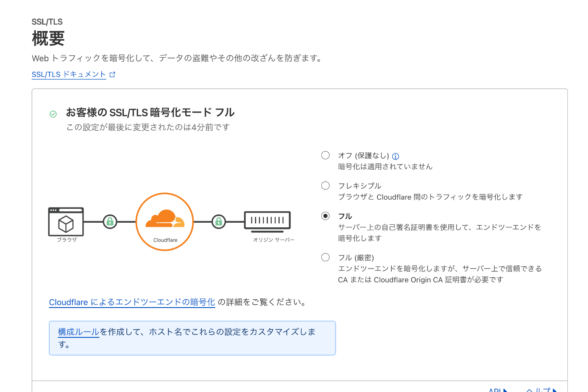
Task: Click heading お客様の SSL/TLS 暗号化モード フル
Action: [150, 112]
